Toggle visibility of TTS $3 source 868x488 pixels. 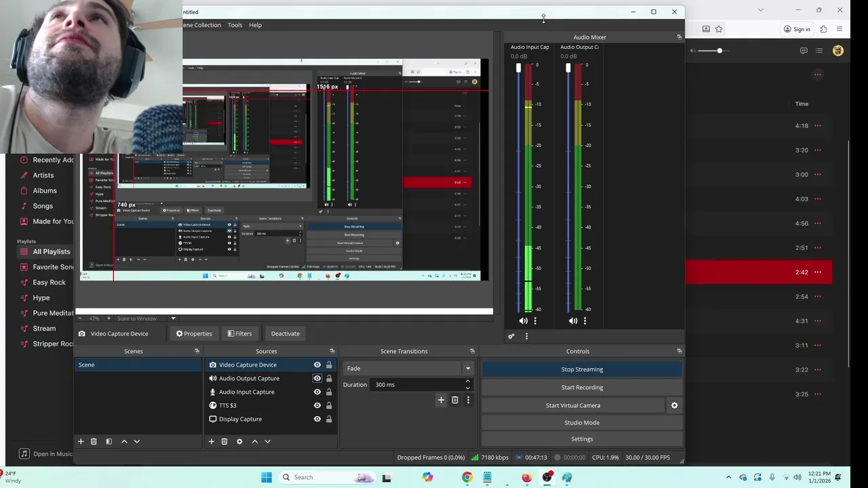(x=317, y=405)
